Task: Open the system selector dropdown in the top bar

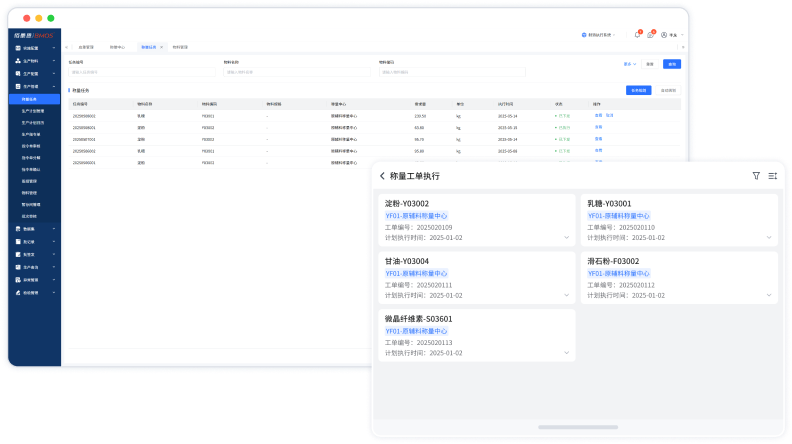Action: click(599, 35)
